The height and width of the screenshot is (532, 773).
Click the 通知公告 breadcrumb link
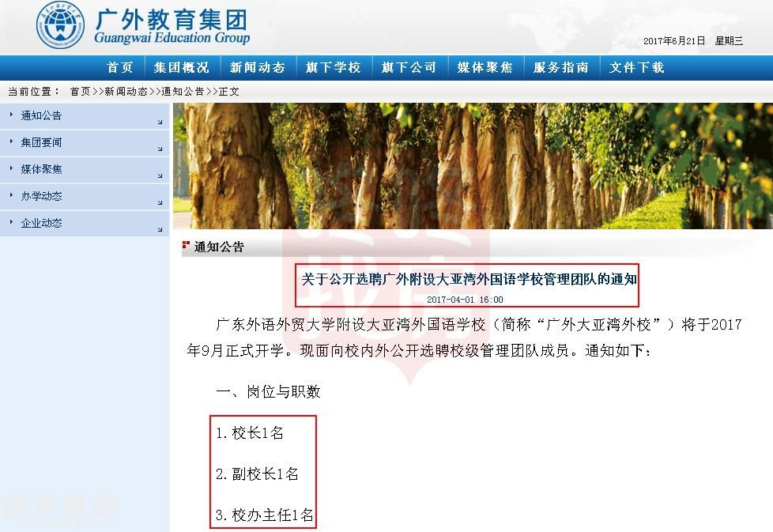(183, 92)
